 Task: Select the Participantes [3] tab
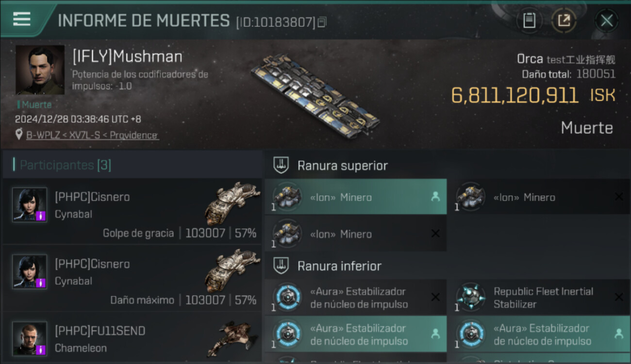click(x=66, y=165)
